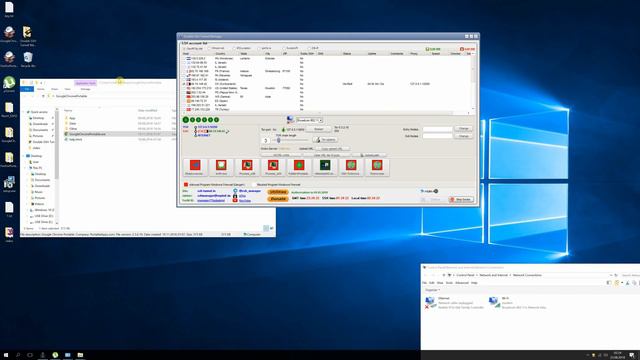Open Music under This PC in Explorer

tap(38, 192)
